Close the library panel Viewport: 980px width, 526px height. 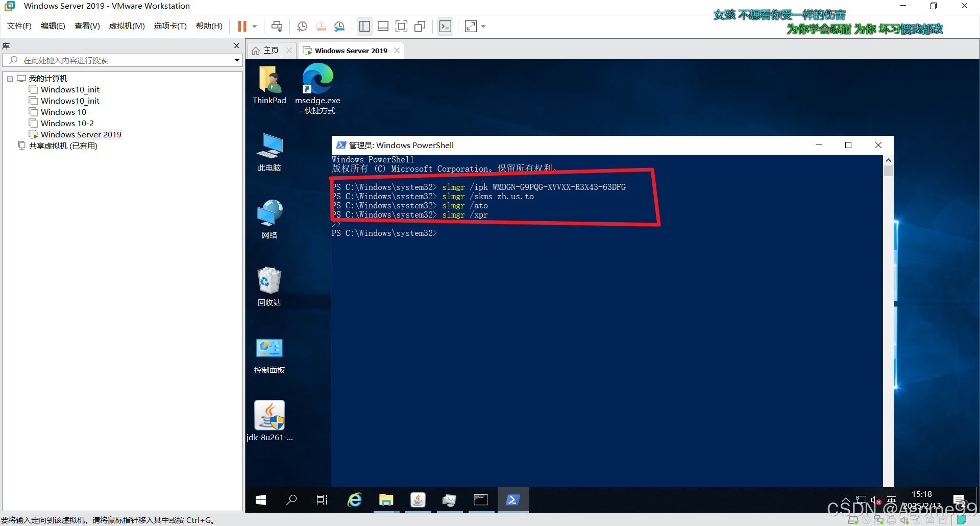click(x=236, y=46)
